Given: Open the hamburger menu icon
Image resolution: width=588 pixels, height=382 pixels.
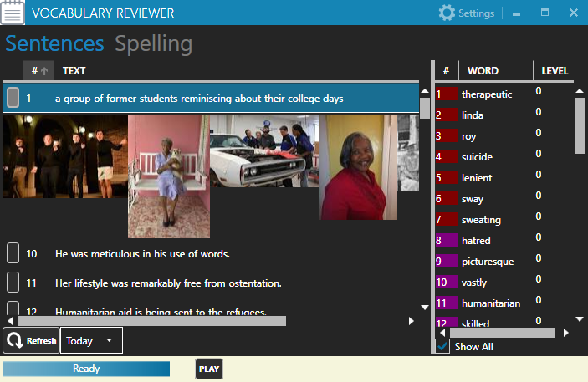Looking at the screenshot, I should click(x=13, y=13).
